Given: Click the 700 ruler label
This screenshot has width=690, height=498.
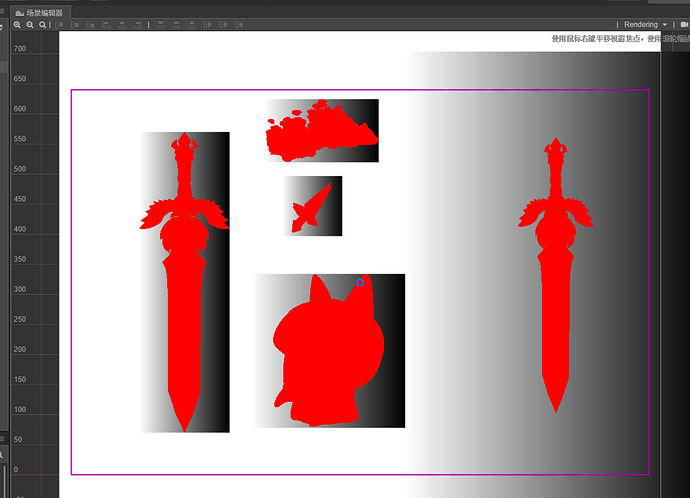Looking at the screenshot, I should 20,48.
